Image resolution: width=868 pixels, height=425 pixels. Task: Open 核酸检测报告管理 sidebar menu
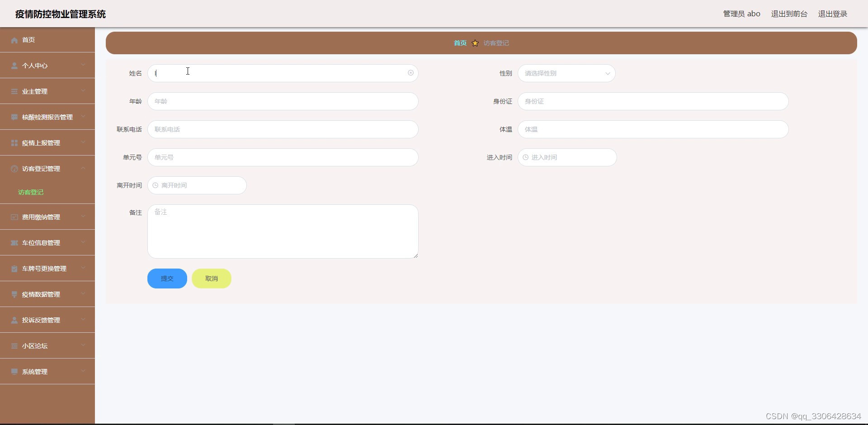[x=47, y=117]
